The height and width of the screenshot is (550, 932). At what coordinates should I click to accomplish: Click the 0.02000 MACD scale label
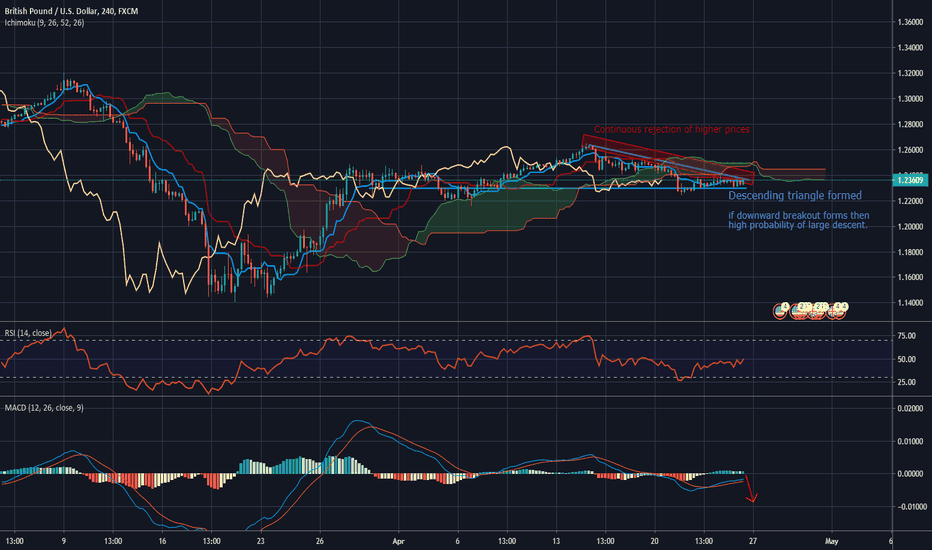(x=910, y=408)
